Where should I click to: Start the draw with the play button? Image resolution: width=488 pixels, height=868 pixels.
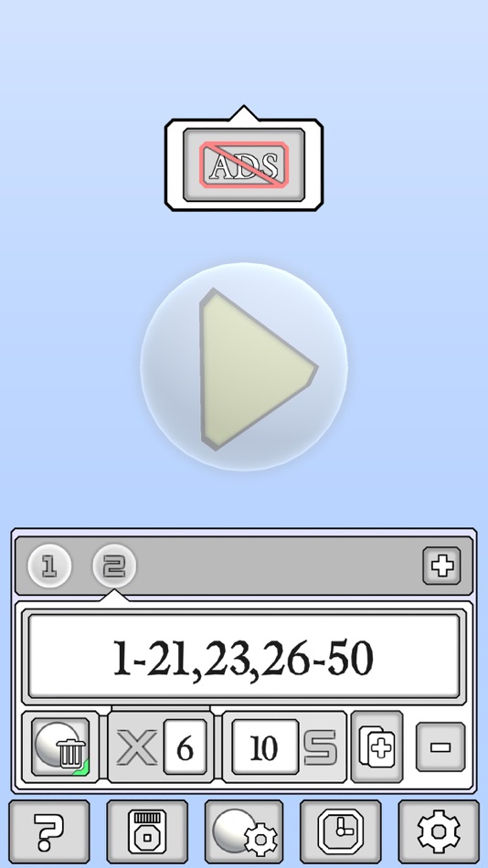click(x=244, y=367)
